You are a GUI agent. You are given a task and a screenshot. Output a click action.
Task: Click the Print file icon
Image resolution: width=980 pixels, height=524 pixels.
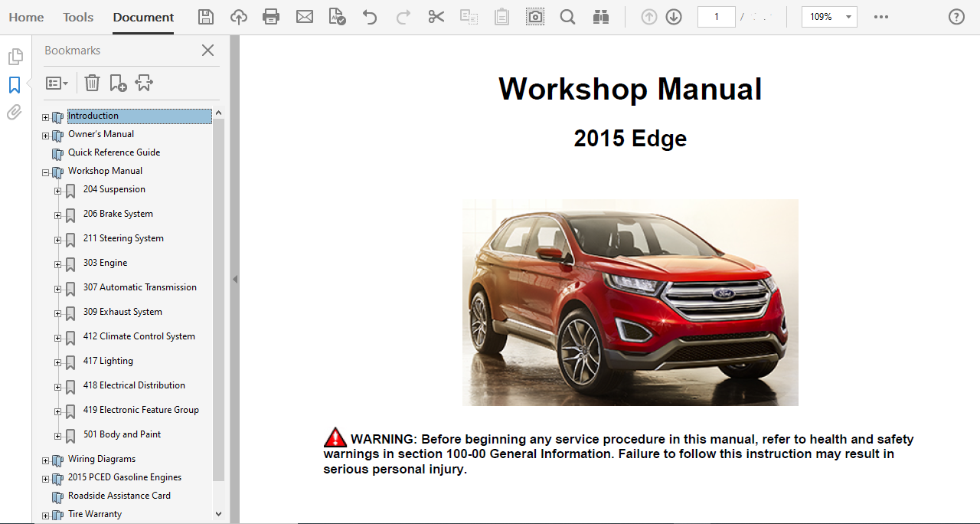point(271,17)
